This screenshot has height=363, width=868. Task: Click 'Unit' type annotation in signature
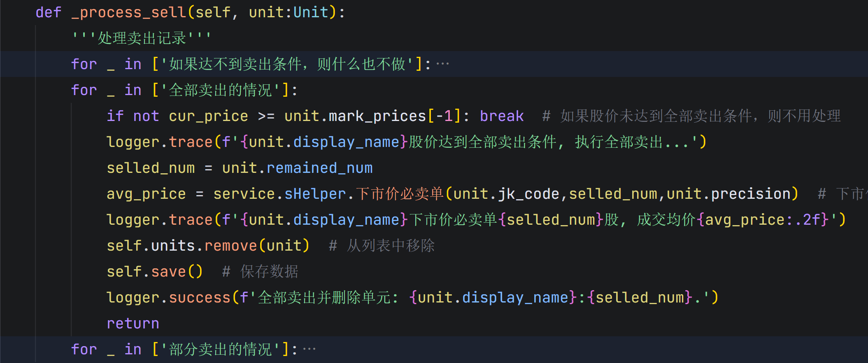(311, 12)
